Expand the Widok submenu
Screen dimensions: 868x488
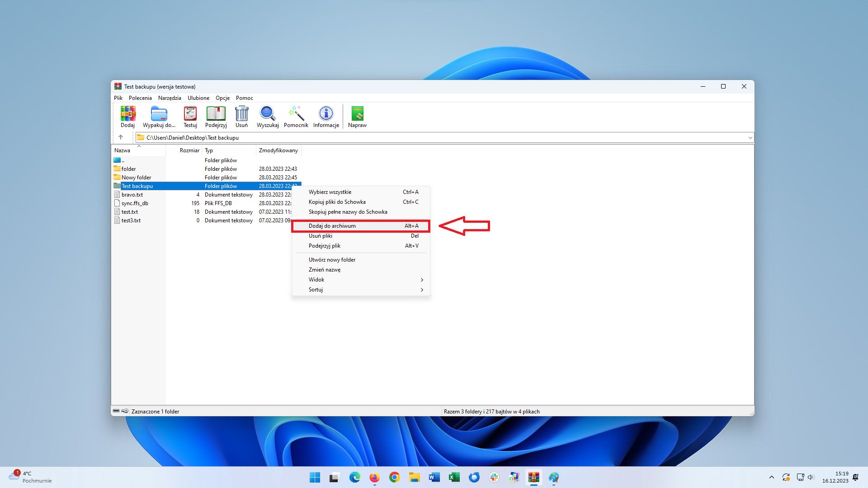361,279
